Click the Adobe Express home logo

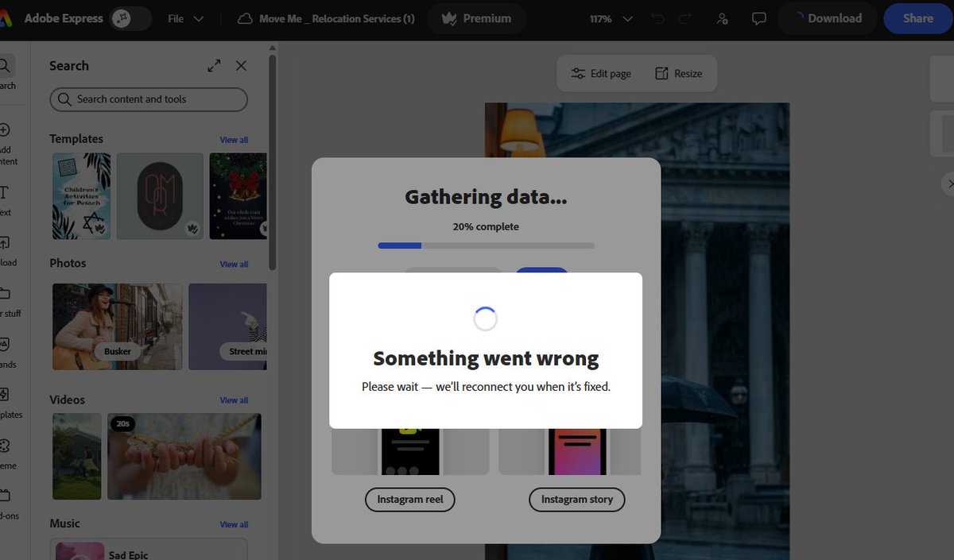[x=4, y=18]
